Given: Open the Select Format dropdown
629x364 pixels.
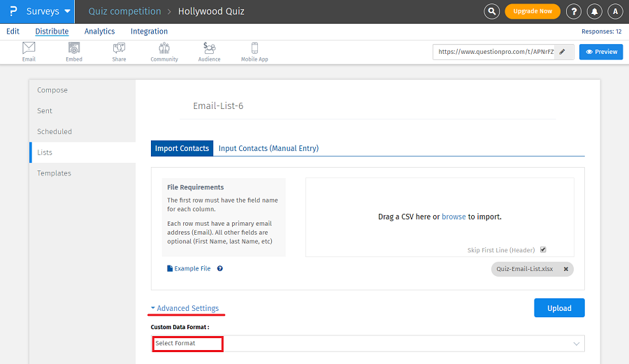Looking at the screenshot, I should tap(368, 344).
